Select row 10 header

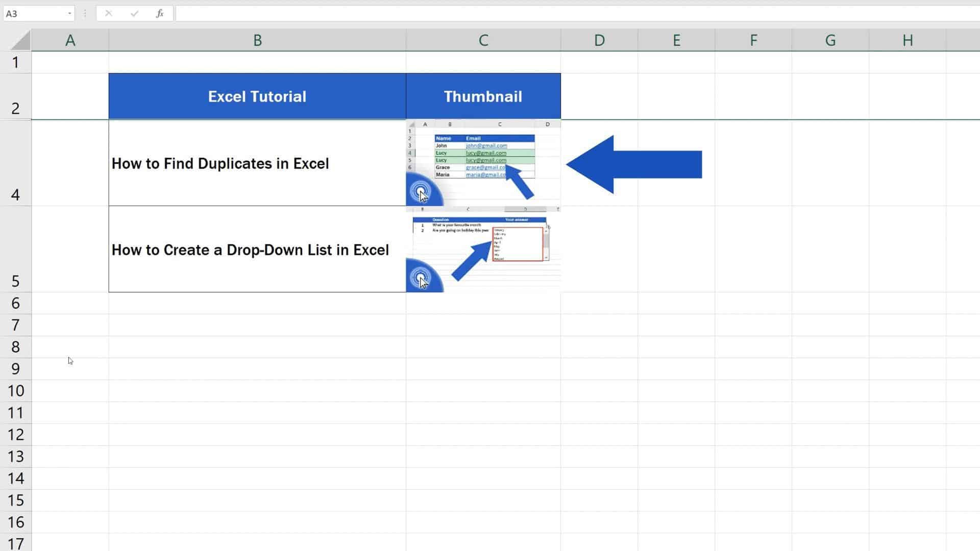tap(15, 391)
